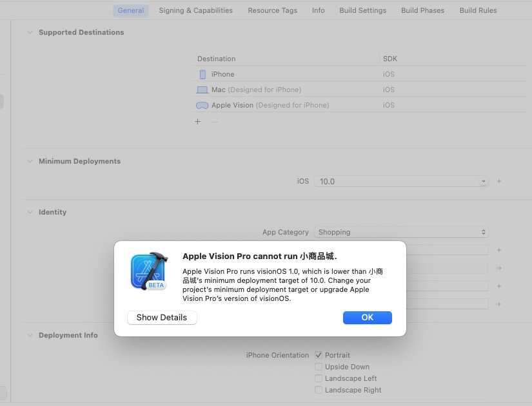This screenshot has width=532, height=406.
Task: Open the Build Rules tab
Action: pyautogui.click(x=478, y=10)
